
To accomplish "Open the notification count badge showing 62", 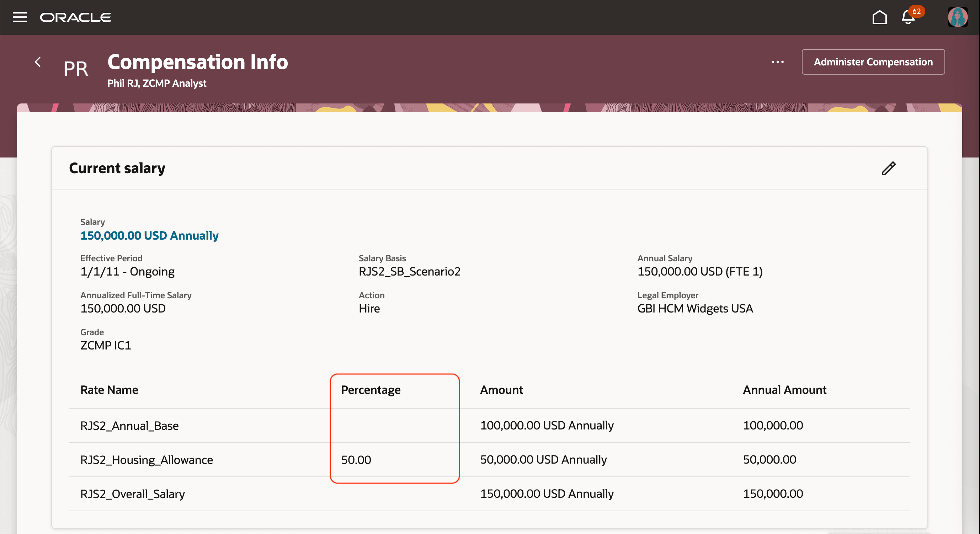I will [916, 11].
